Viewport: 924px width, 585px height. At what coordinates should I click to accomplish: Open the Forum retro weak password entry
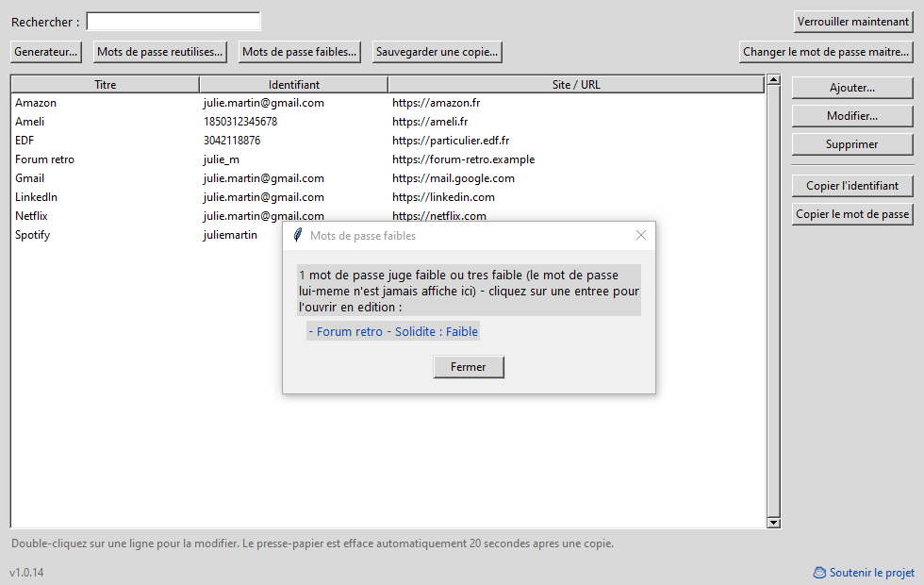[393, 331]
